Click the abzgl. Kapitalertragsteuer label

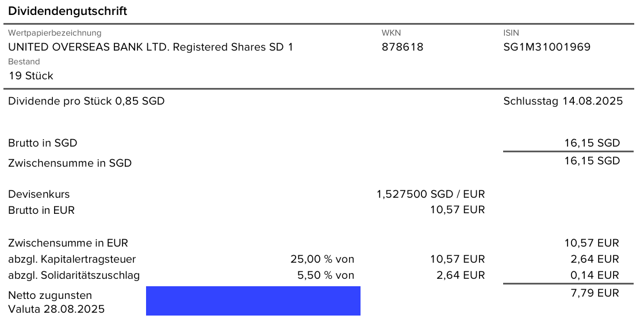[x=72, y=259]
